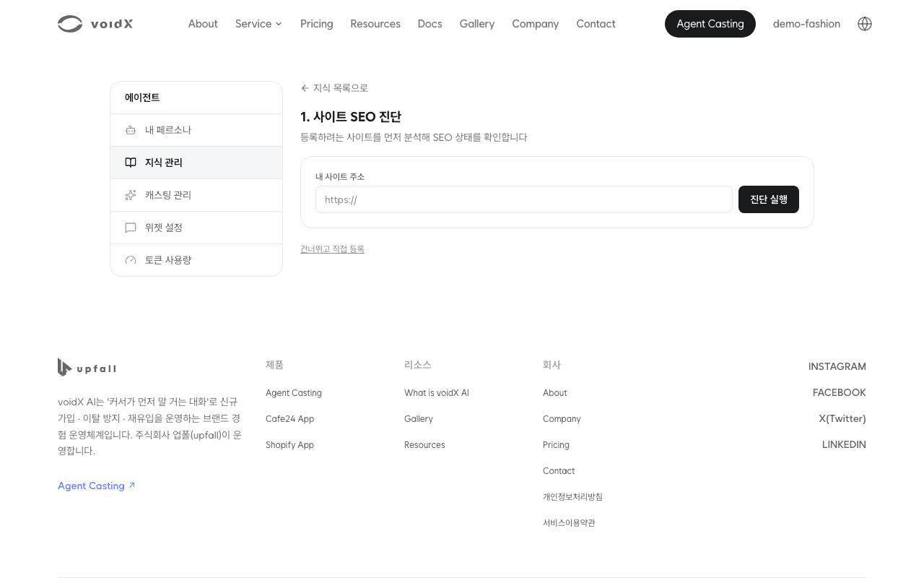Open the 개인정보처리방침 footer link

click(x=572, y=497)
